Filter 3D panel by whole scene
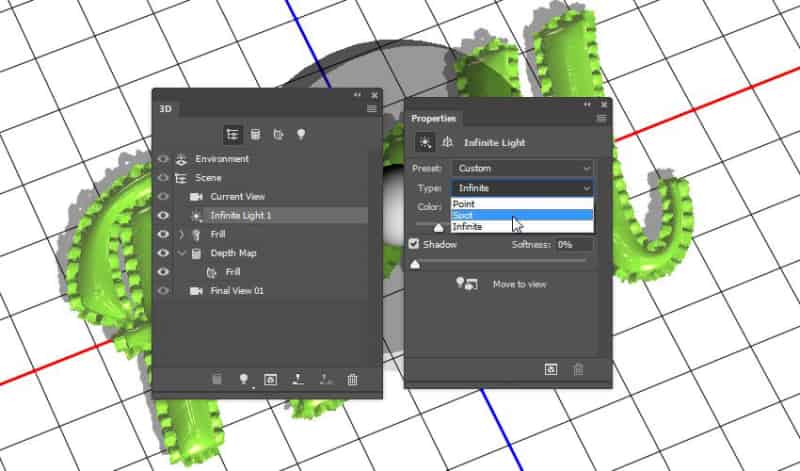This screenshot has width=800, height=471. click(x=233, y=134)
